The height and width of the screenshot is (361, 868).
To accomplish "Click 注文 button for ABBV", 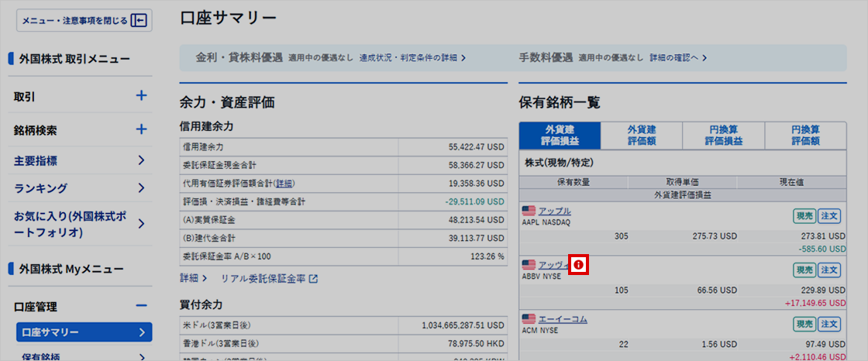I will 829,270.
